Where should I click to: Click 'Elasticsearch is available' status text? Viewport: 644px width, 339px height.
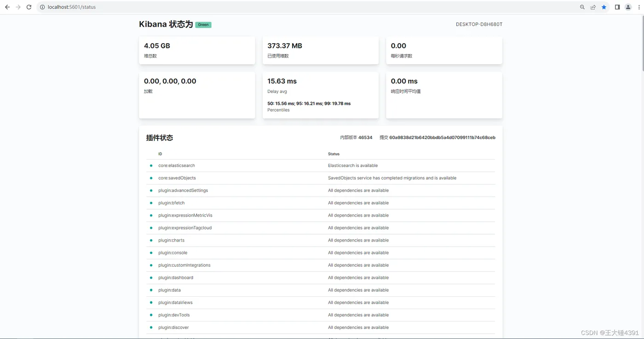353,166
